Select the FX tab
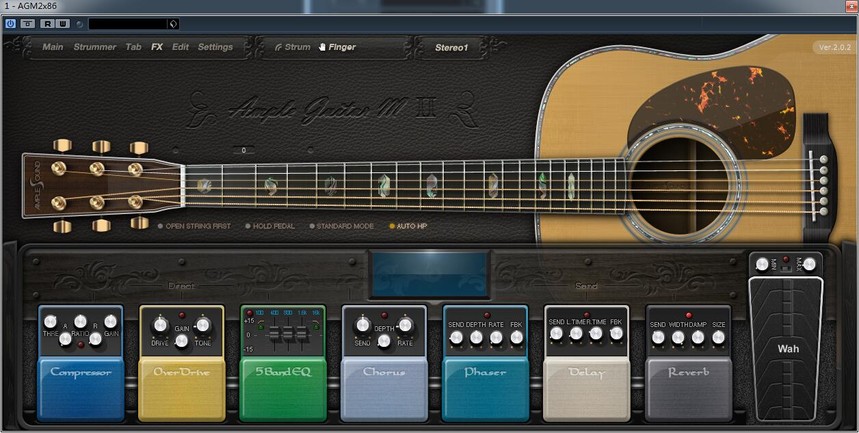The image size is (859, 433). click(x=157, y=47)
